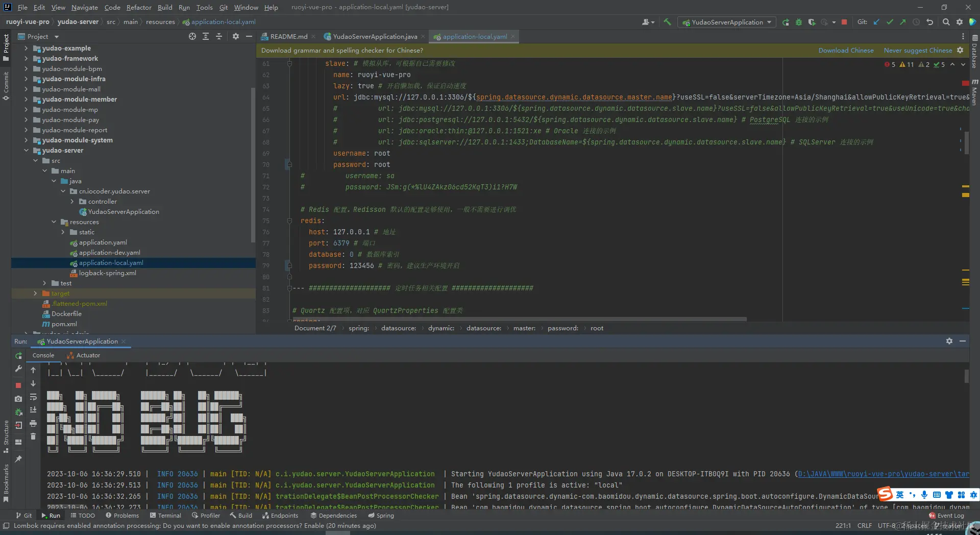
Task: Open the Project view mode dropdown
Action: [38, 36]
